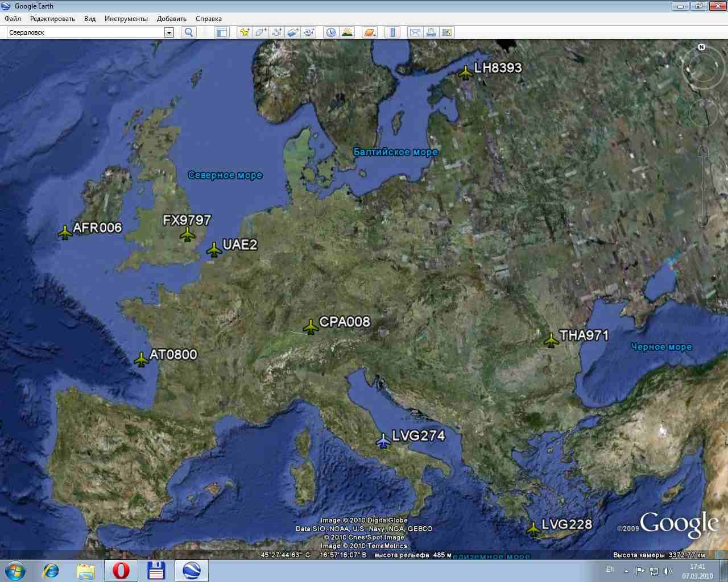Click the blue LVG274 airplane placemark
The height and width of the screenshot is (582, 728).
pyautogui.click(x=383, y=440)
